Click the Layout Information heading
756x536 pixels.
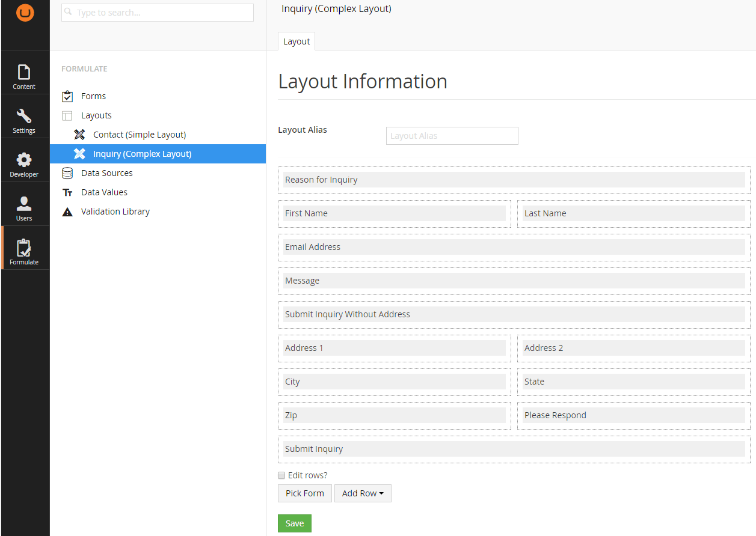[363, 82]
